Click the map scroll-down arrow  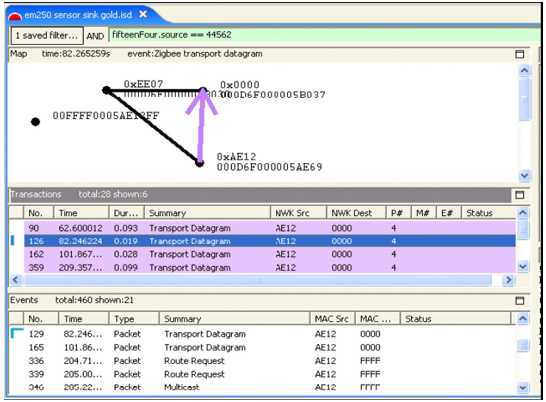(524, 175)
